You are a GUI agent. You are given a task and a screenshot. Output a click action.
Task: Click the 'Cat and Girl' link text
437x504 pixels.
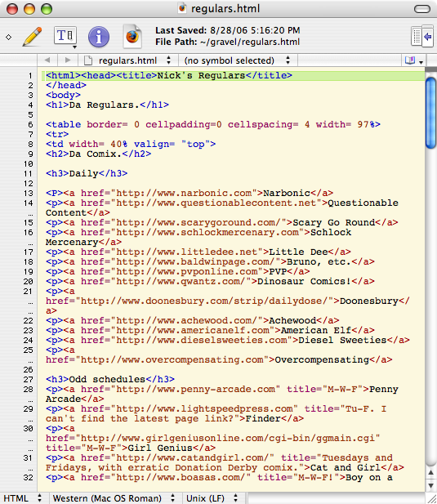(x=346, y=468)
